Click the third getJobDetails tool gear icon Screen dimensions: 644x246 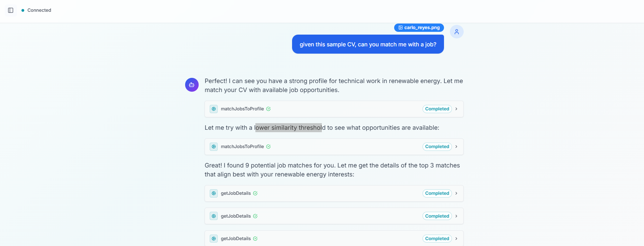tap(214, 239)
